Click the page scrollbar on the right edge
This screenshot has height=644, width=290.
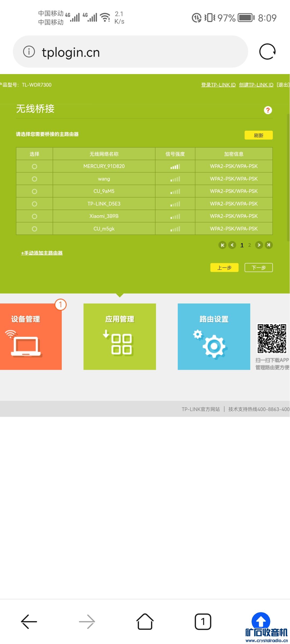(288, 177)
